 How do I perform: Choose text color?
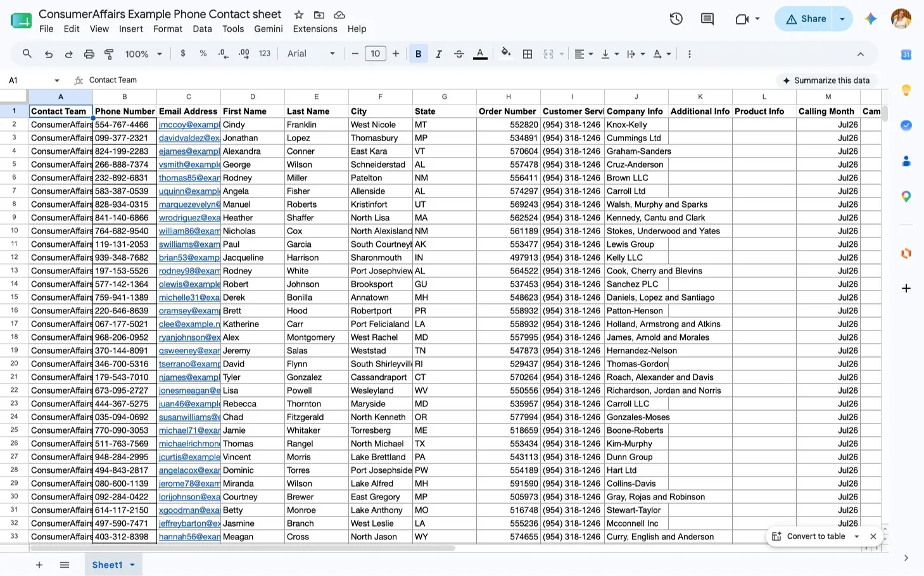click(x=480, y=54)
